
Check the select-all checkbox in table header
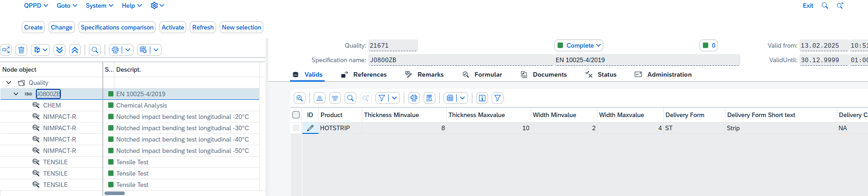[x=296, y=115]
